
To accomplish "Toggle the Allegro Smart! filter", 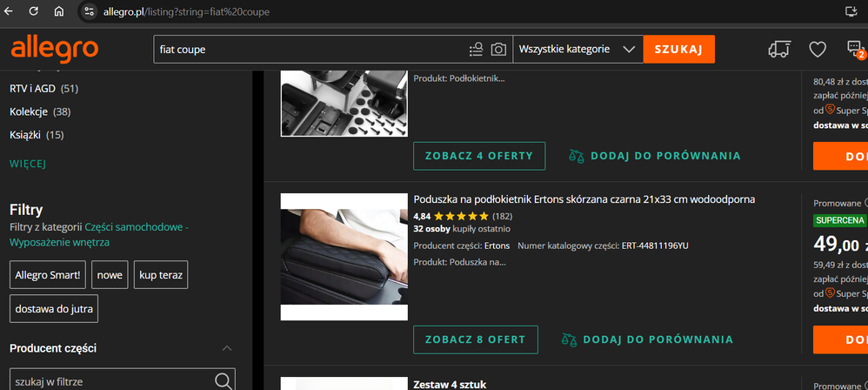I will [x=48, y=275].
